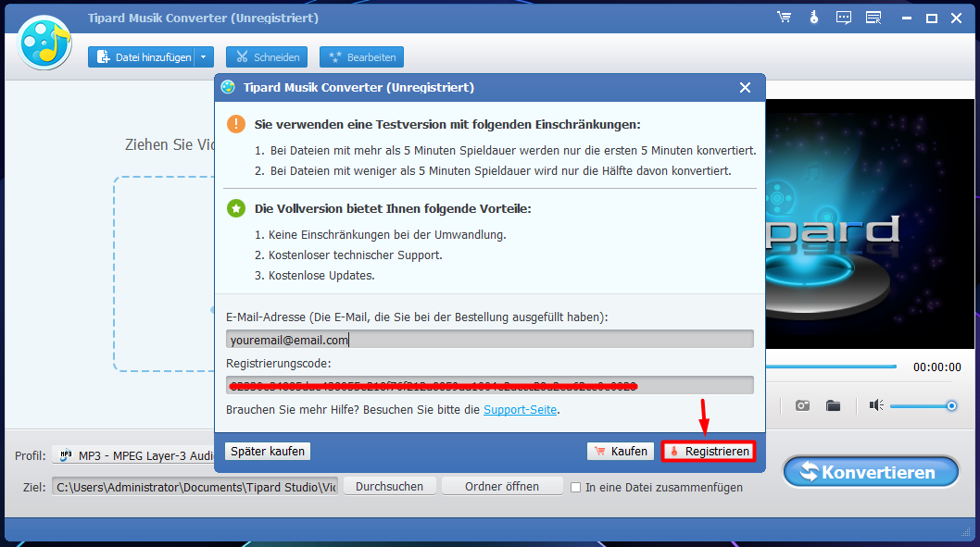This screenshot has height=547, width=980.
Task: Click the Schneiden toolbar button
Action: [x=267, y=56]
